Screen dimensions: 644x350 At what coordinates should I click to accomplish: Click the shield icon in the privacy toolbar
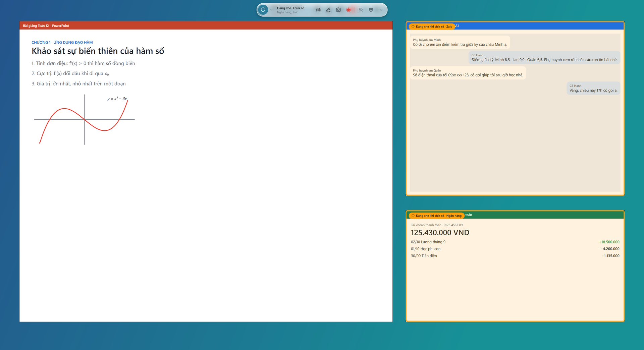(x=263, y=10)
